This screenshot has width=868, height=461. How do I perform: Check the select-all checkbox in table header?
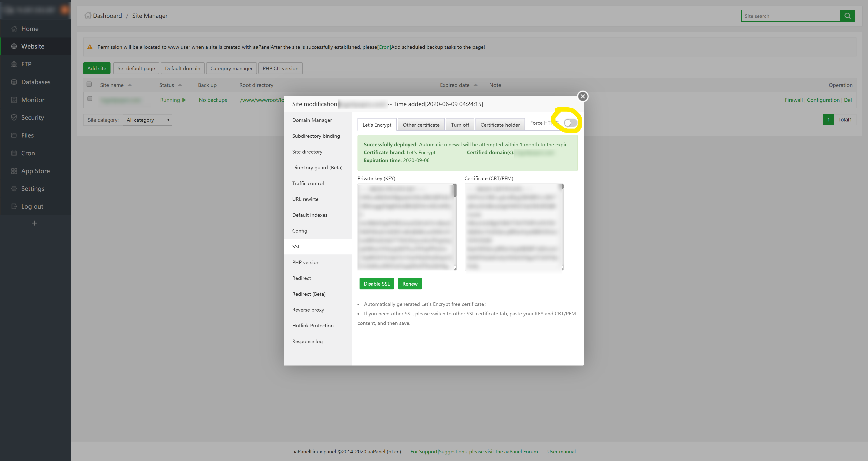click(89, 84)
